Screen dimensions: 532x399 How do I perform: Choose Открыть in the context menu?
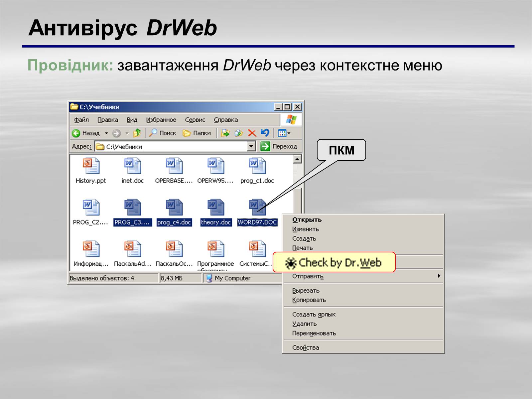pyautogui.click(x=363, y=220)
